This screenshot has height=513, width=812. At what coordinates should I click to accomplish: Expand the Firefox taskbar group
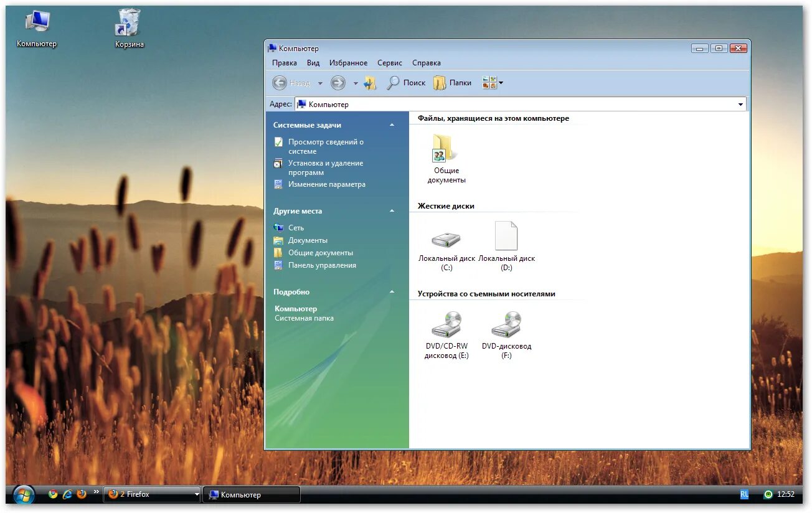196,494
